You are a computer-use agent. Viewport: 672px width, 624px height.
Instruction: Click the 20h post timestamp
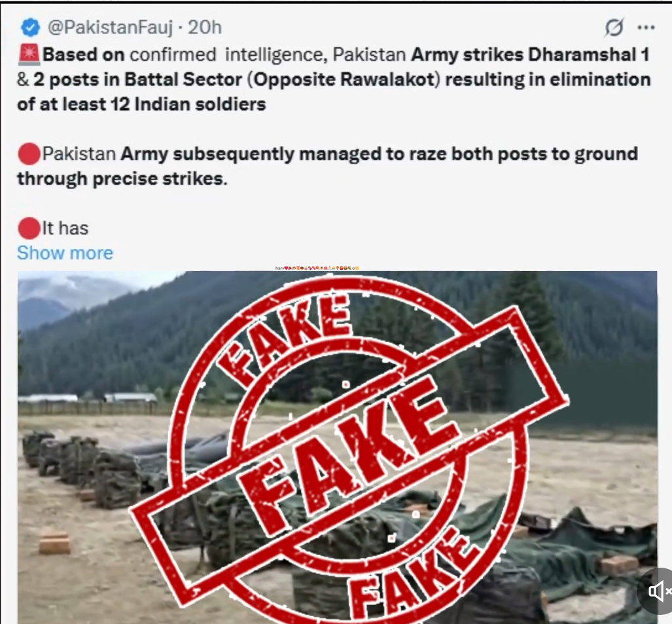(x=205, y=28)
